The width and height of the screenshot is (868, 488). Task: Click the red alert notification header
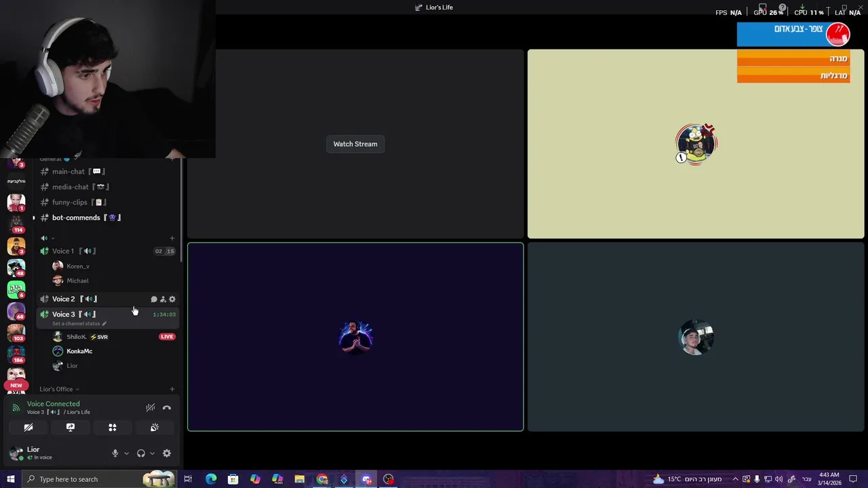tap(793, 34)
